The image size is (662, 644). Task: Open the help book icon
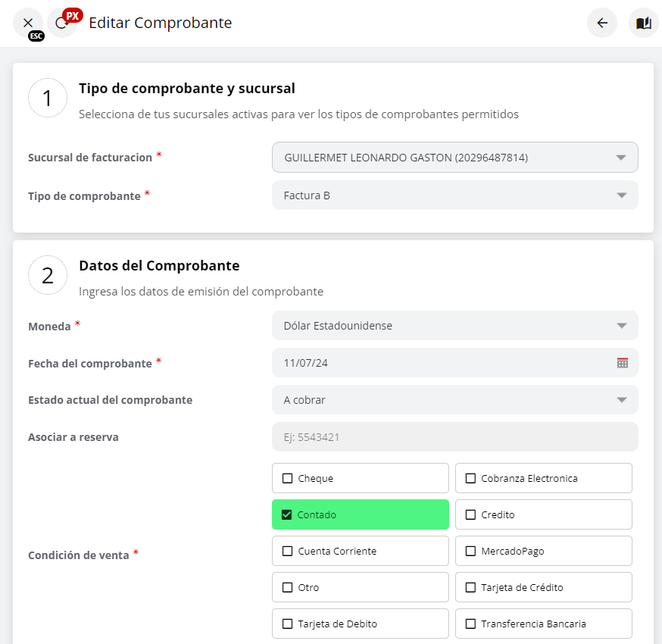(x=644, y=23)
